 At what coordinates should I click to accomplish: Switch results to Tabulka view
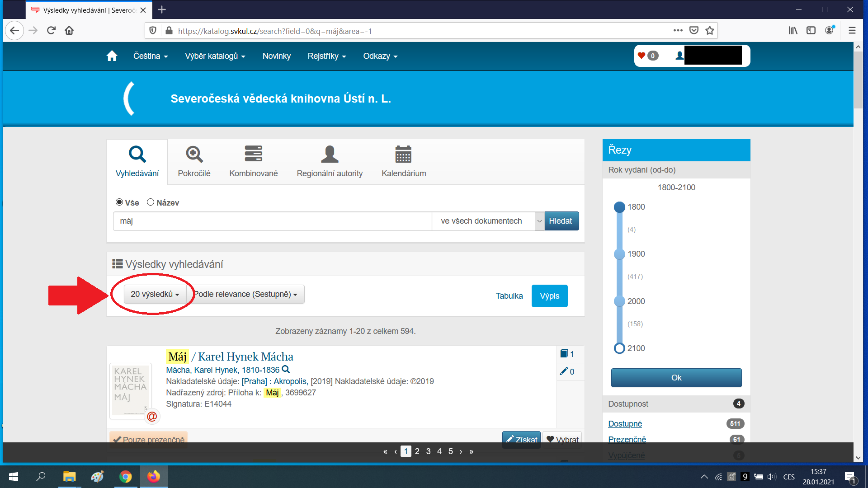509,296
